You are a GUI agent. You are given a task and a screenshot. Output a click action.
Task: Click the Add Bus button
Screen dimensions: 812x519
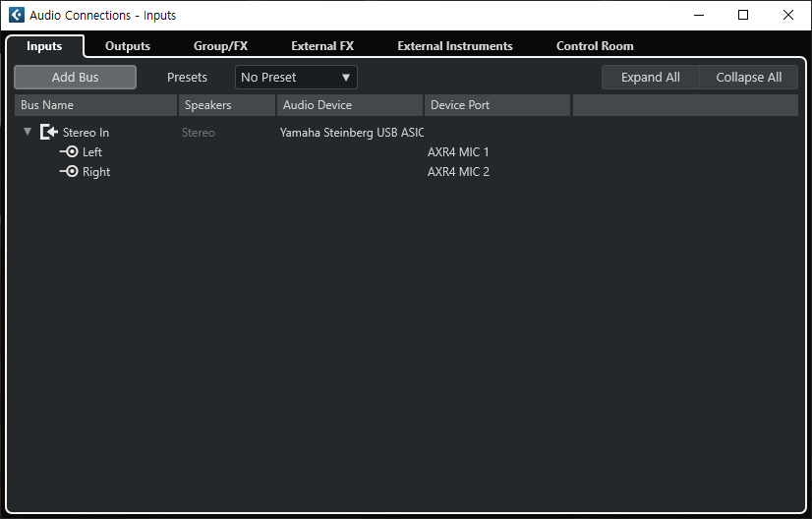75,78
